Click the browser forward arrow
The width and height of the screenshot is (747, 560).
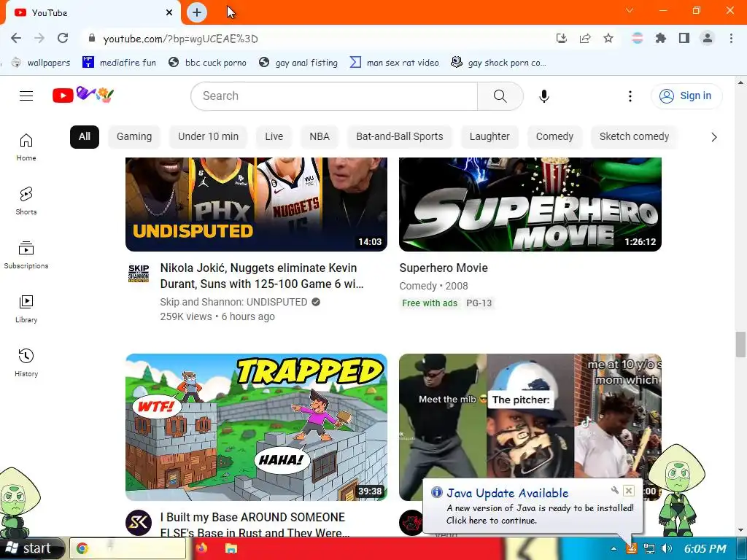point(39,38)
